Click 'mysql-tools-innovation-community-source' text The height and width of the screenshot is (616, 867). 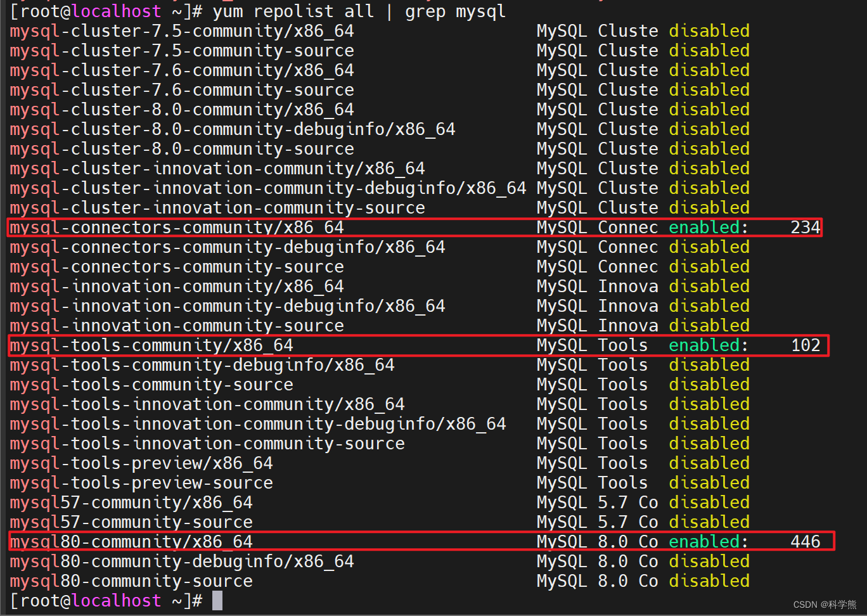pos(207,444)
